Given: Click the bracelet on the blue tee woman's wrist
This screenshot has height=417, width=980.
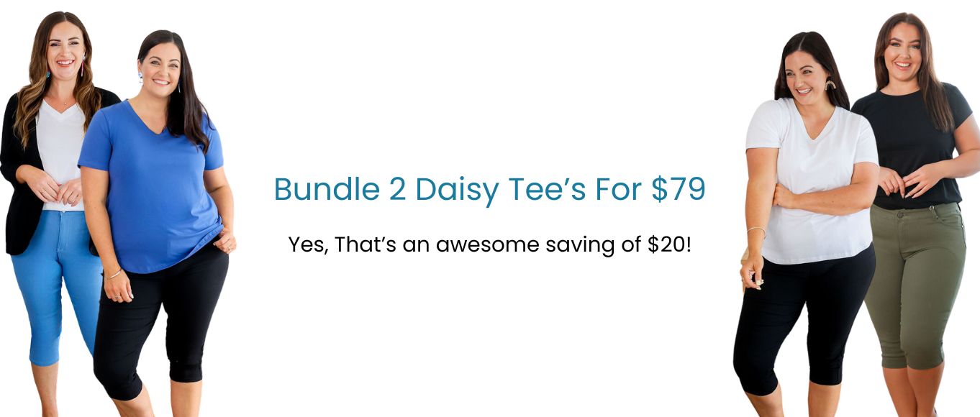Looking at the screenshot, I should click(x=115, y=273).
